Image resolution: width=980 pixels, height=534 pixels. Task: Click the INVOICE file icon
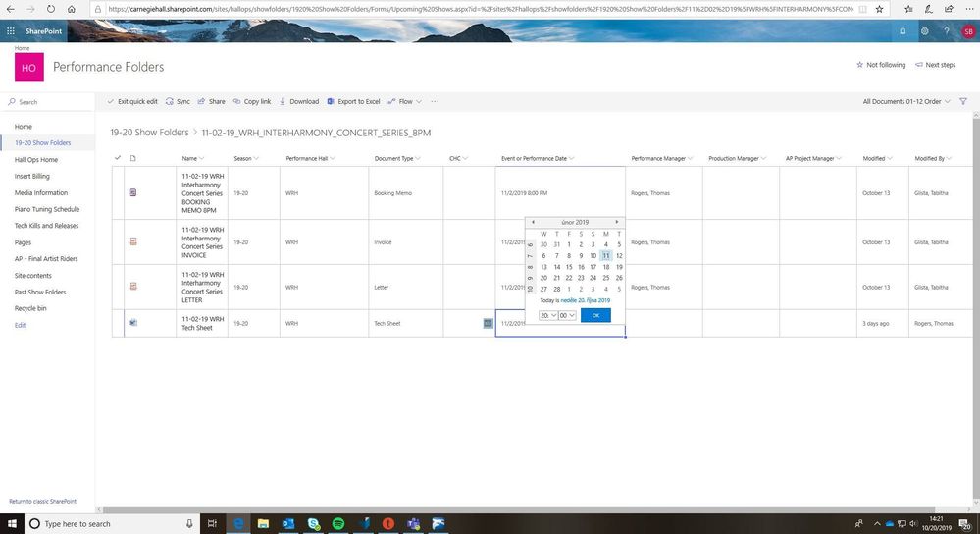133,241
